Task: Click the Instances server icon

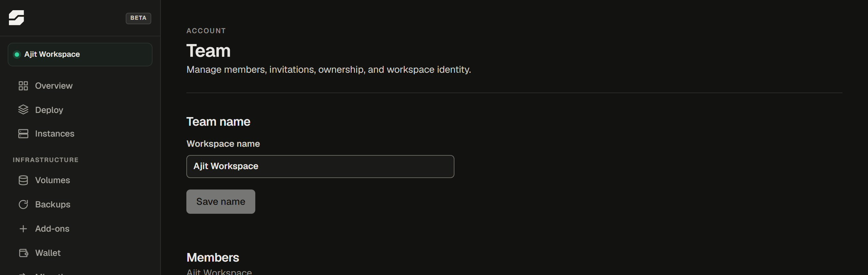Action: 23,134
